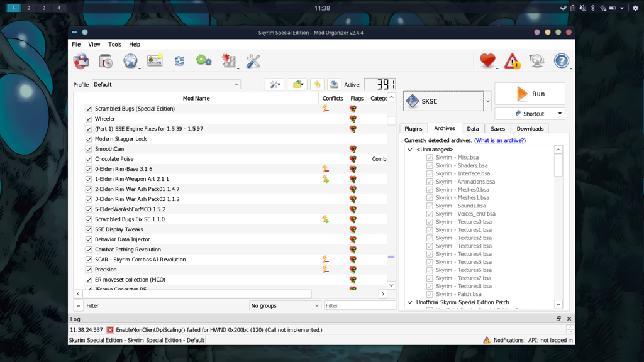
Task: Open the No groups combo box
Action: coord(285,306)
